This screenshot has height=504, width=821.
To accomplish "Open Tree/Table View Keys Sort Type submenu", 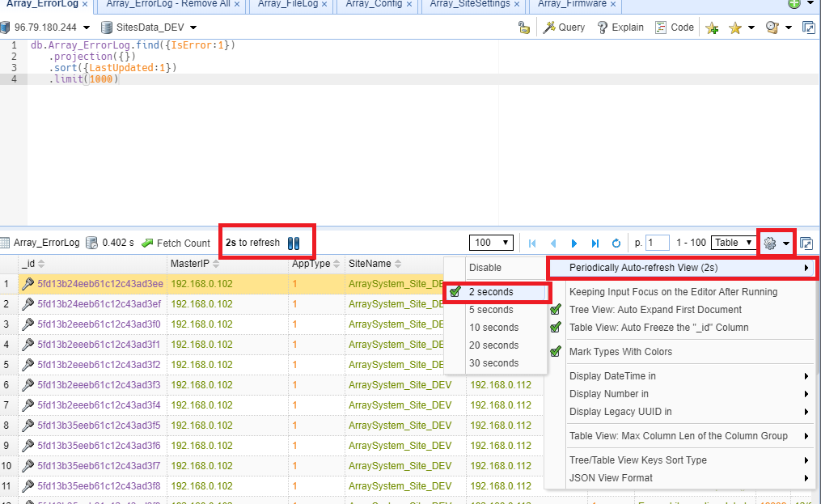I will 681,460.
